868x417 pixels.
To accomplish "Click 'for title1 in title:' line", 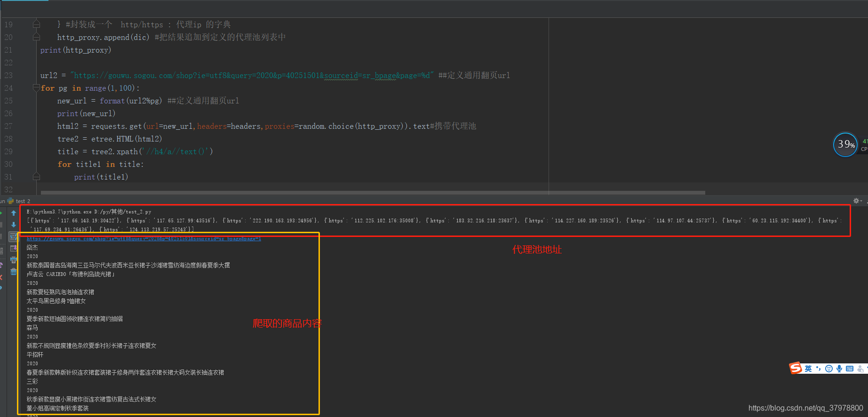I will (x=101, y=164).
